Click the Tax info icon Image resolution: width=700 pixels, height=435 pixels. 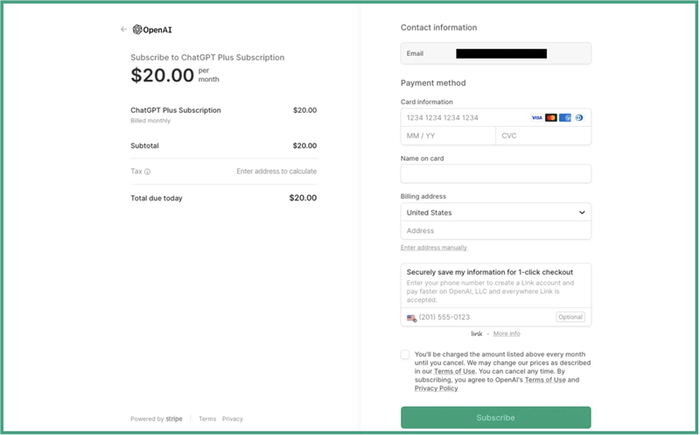pos(148,171)
